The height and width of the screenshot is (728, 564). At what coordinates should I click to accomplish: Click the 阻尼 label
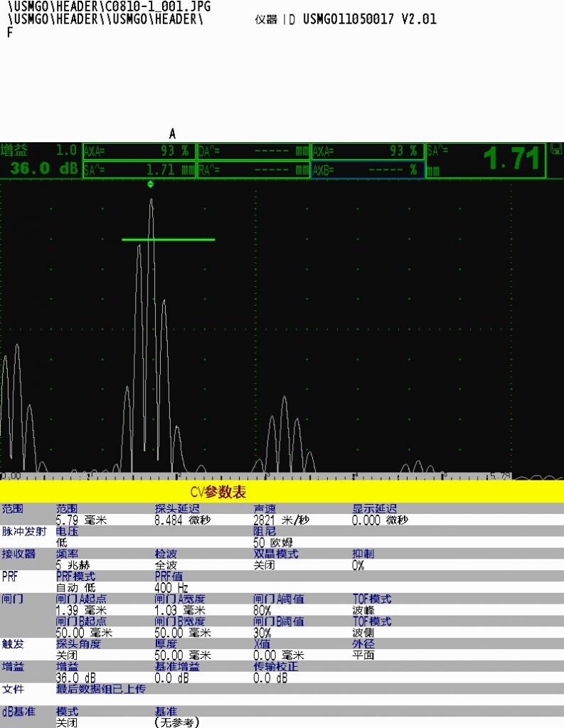265,531
